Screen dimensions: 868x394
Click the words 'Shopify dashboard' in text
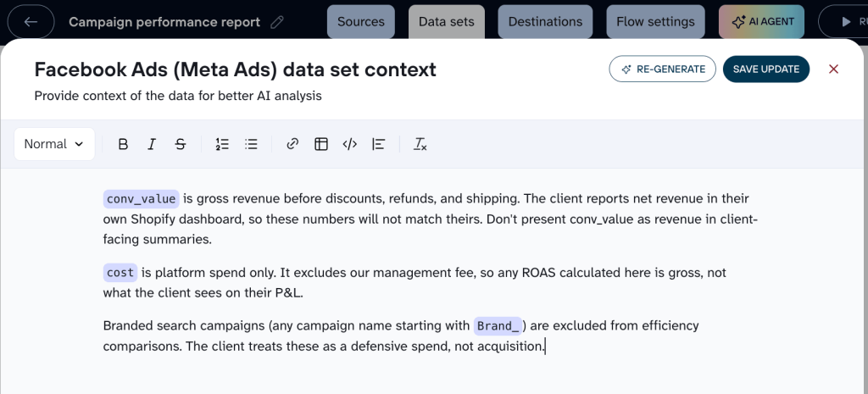(x=187, y=219)
